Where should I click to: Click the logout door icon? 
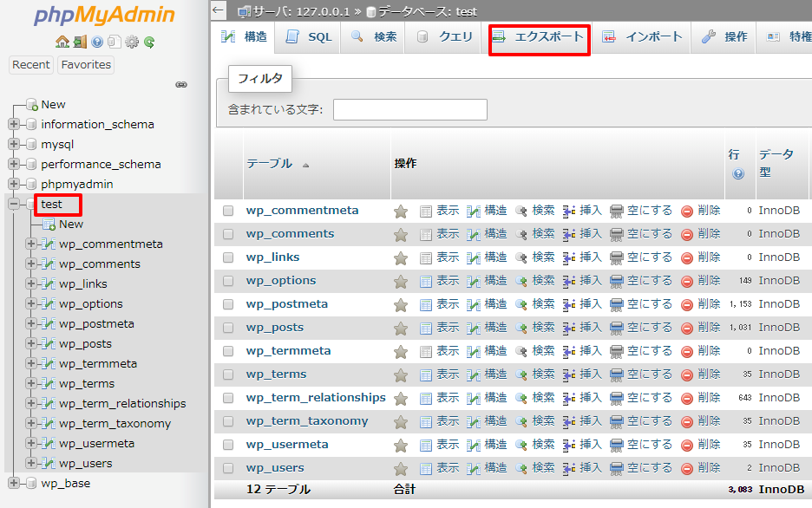pyautogui.click(x=80, y=42)
